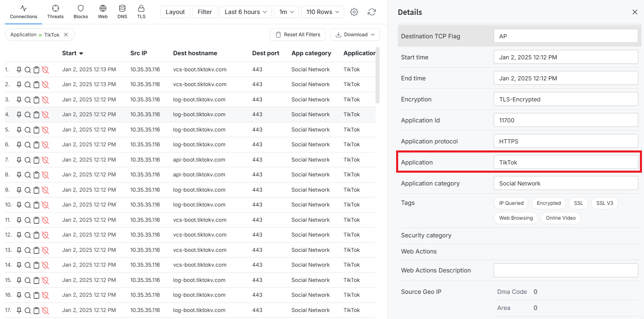Select the Connections tab
This screenshot has height=319, width=644.
(x=23, y=12)
